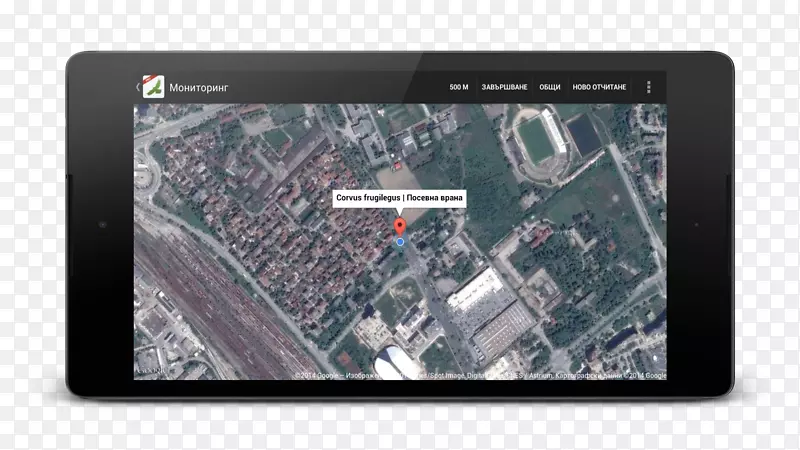Open the three-dot overflow menu

click(x=649, y=87)
